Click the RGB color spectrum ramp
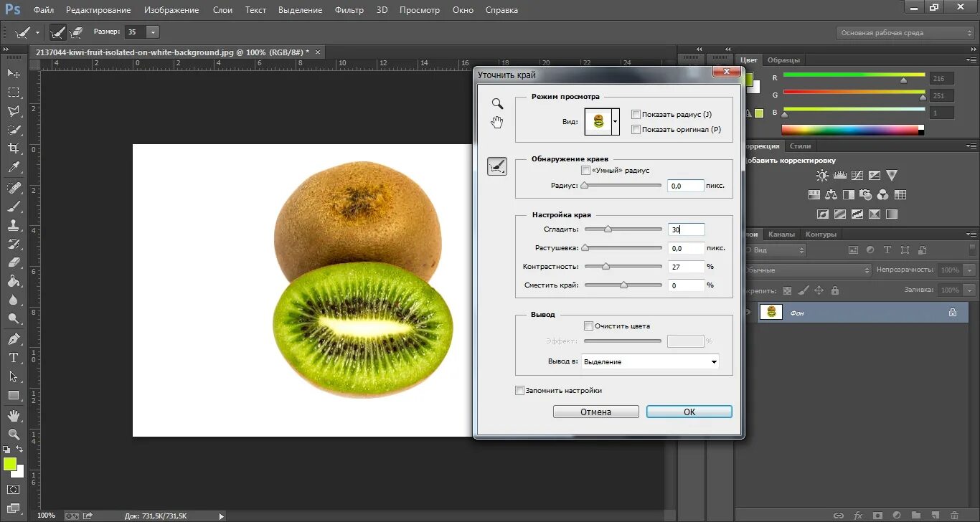 [849, 130]
